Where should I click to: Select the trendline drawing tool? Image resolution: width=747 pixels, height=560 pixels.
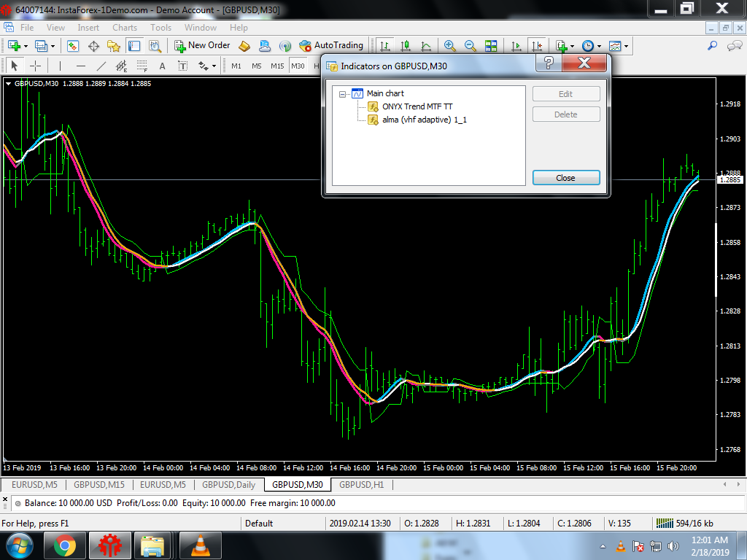101,66
